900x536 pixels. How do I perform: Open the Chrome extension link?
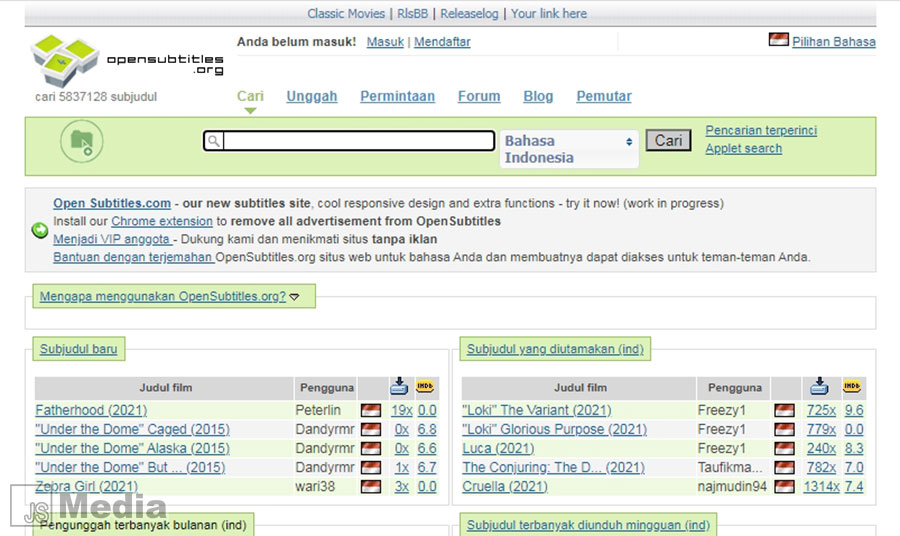tap(162, 221)
